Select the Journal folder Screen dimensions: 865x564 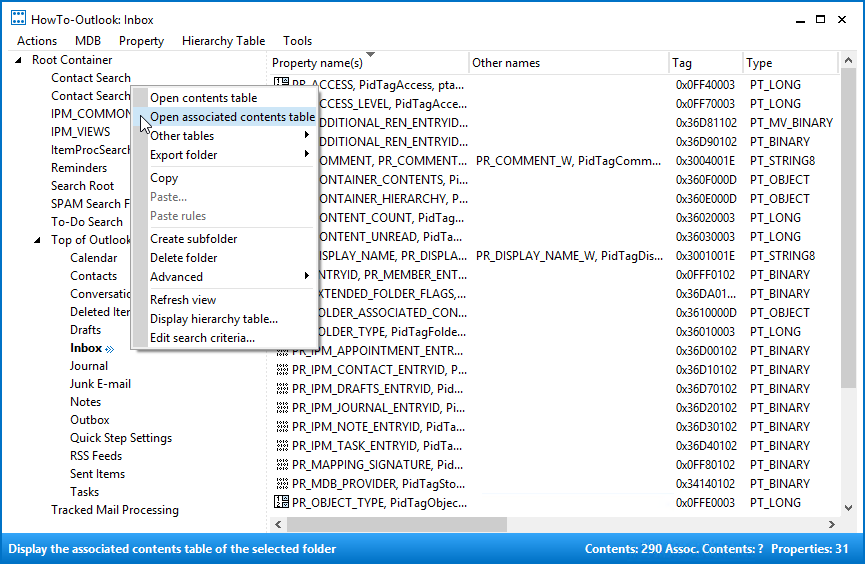click(x=88, y=366)
